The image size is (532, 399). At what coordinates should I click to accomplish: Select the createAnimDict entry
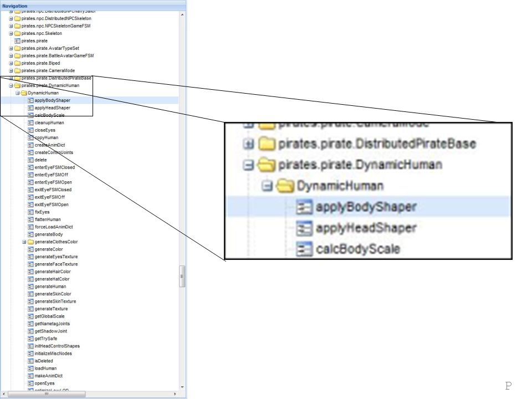tap(49, 146)
